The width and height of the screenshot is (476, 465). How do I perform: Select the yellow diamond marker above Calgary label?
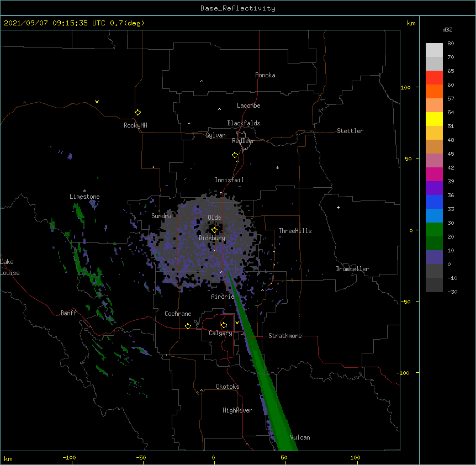click(x=224, y=325)
